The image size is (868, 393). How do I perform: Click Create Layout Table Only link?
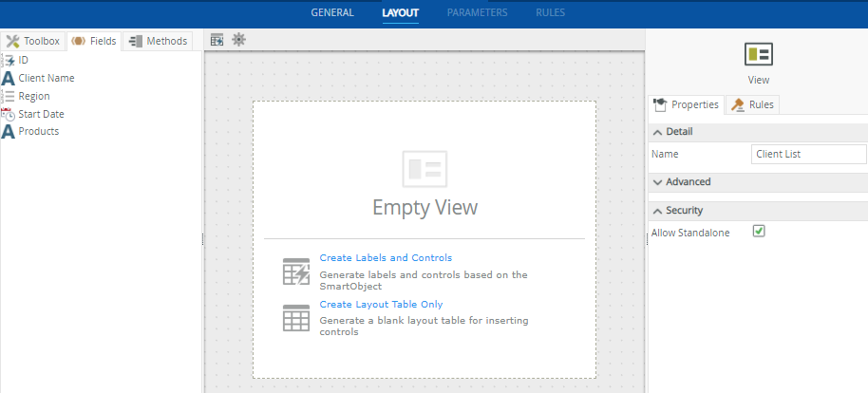tap(382, 305)
